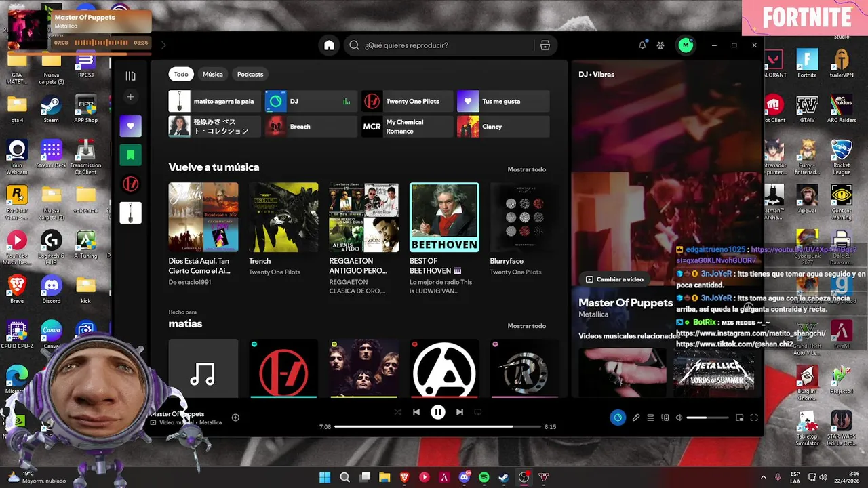
Task: Open the Clancy shortcut tile
Action: 503,127
